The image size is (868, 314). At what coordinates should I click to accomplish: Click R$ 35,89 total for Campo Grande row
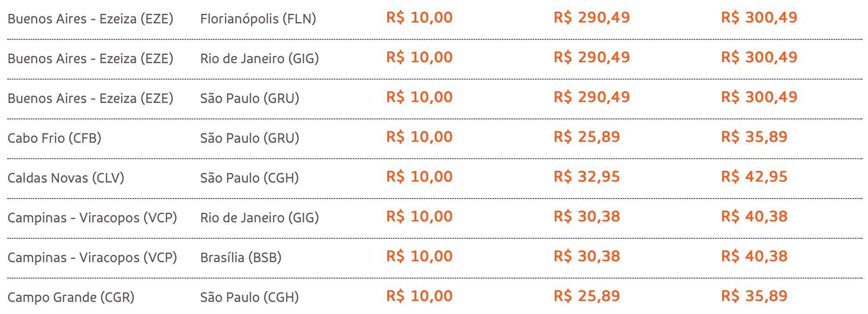[754, 296]
